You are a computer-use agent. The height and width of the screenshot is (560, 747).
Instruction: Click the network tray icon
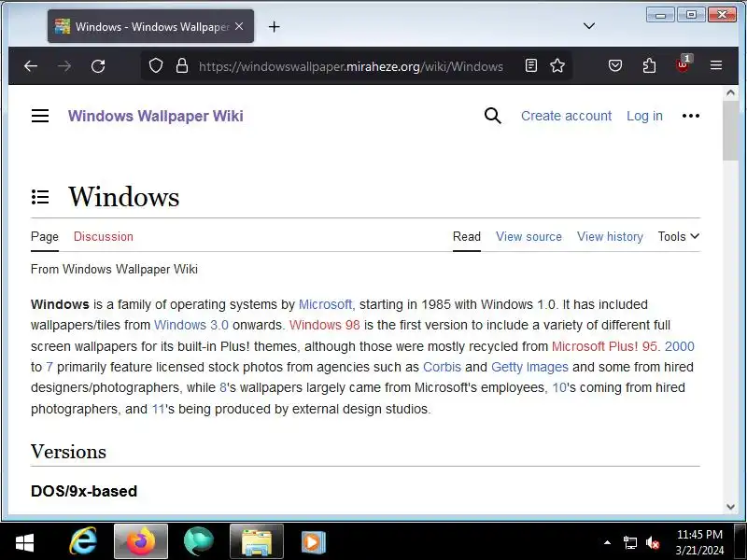click(x=629, y=542)
